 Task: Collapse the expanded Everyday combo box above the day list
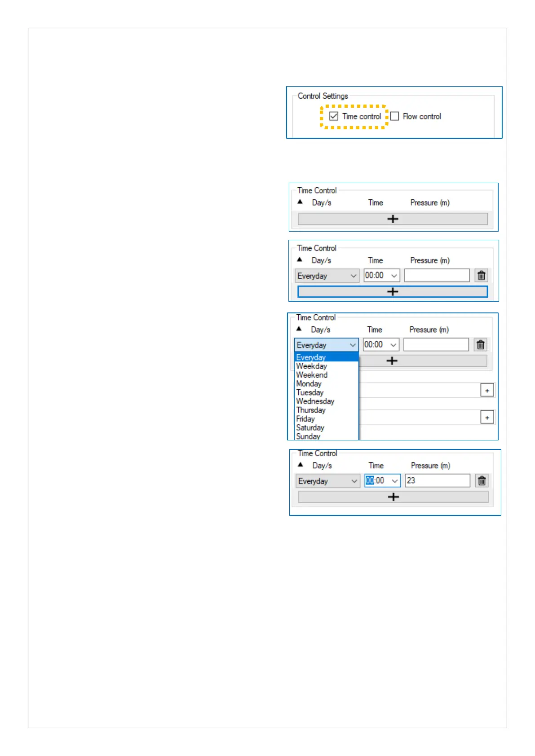[327, 345]
